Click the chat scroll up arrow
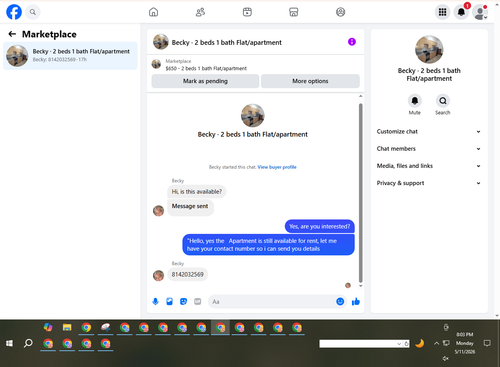 coord(360,96)
